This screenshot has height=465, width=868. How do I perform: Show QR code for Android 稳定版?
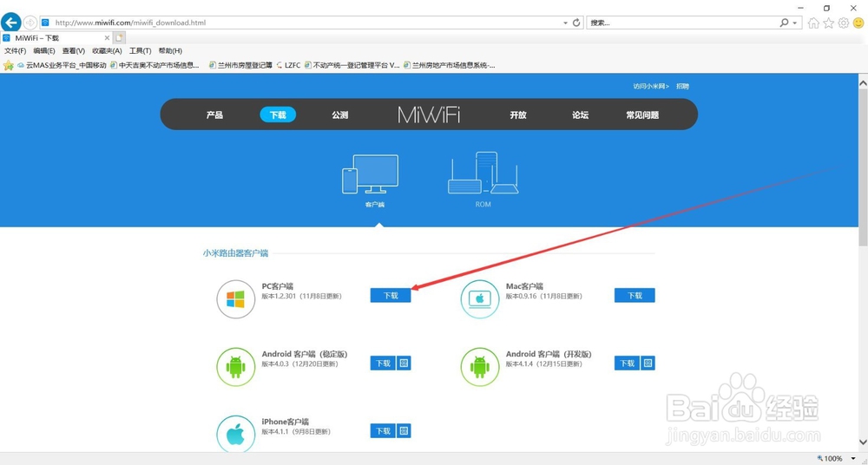(x=404, y=363)
